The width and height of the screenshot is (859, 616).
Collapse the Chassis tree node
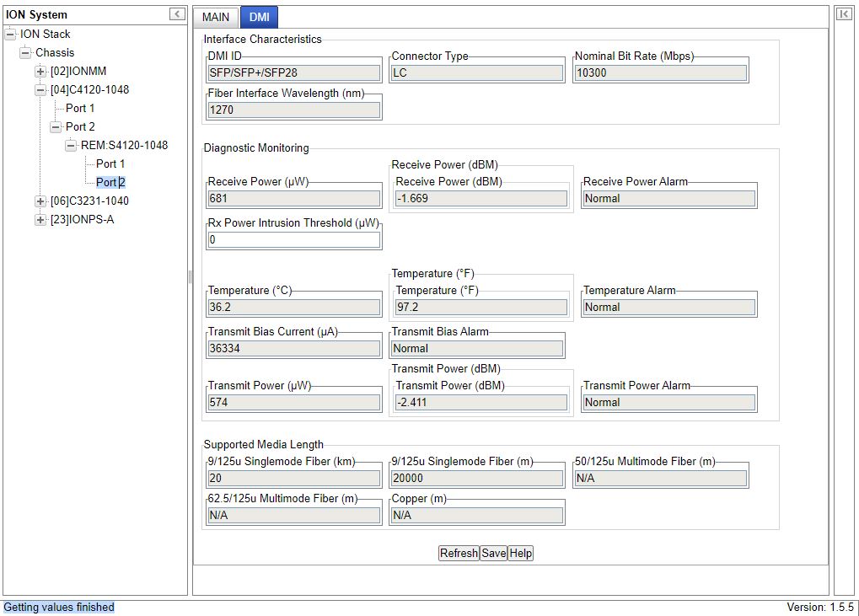[x=25, y=53]
